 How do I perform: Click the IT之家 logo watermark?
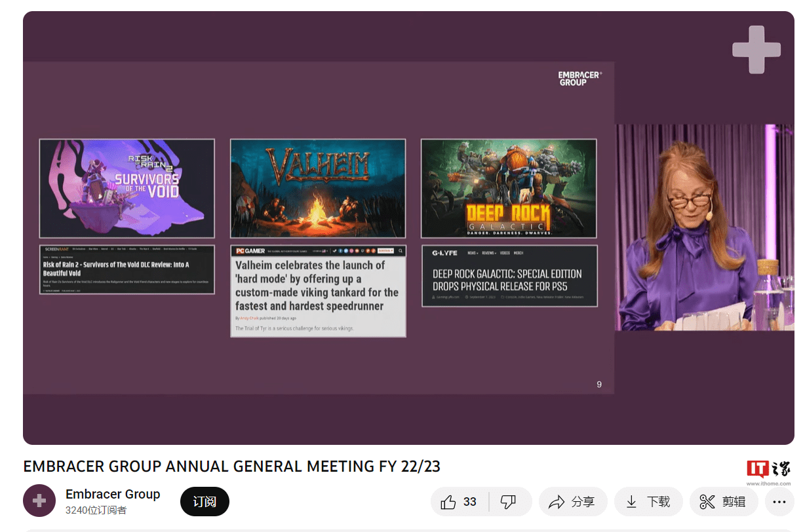click(768, 471)
